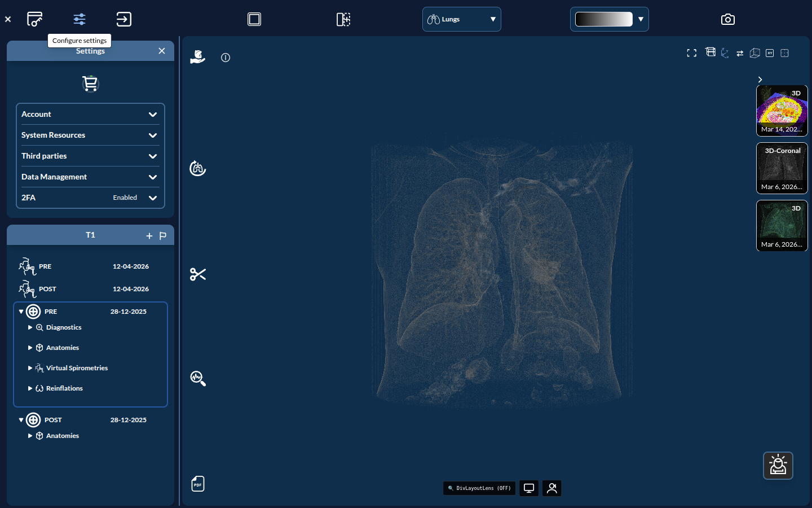Add a new item to T1
The width and height of the screenshot is (812, 508).
[x=149, y=236]
